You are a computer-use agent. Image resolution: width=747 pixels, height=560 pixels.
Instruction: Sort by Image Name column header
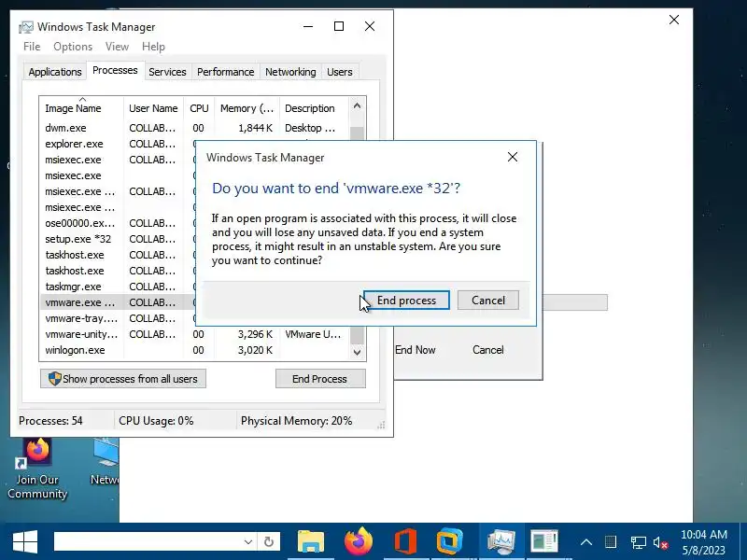pos(81,108)
